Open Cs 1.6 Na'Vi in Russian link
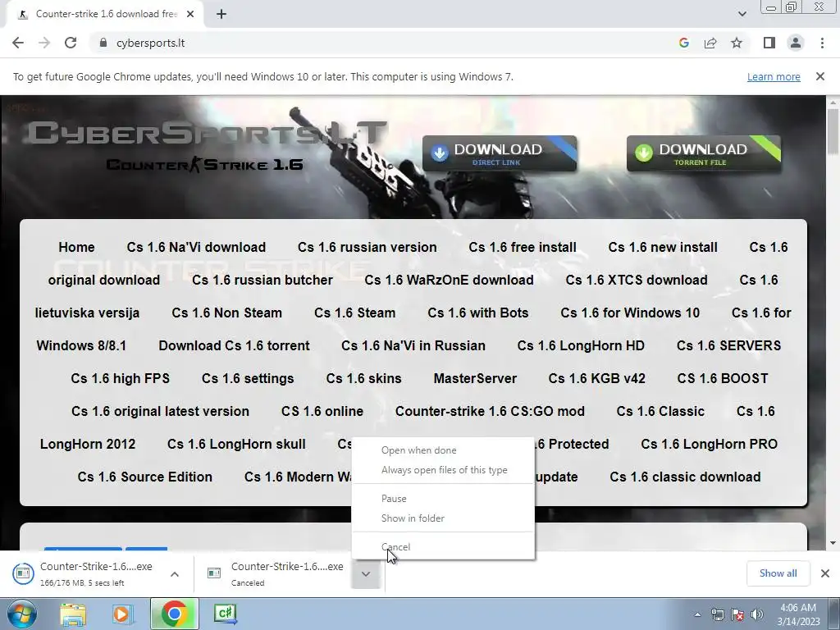Viewport: 840px width, 630px height. pyautogui.click(x=413, y=345)
